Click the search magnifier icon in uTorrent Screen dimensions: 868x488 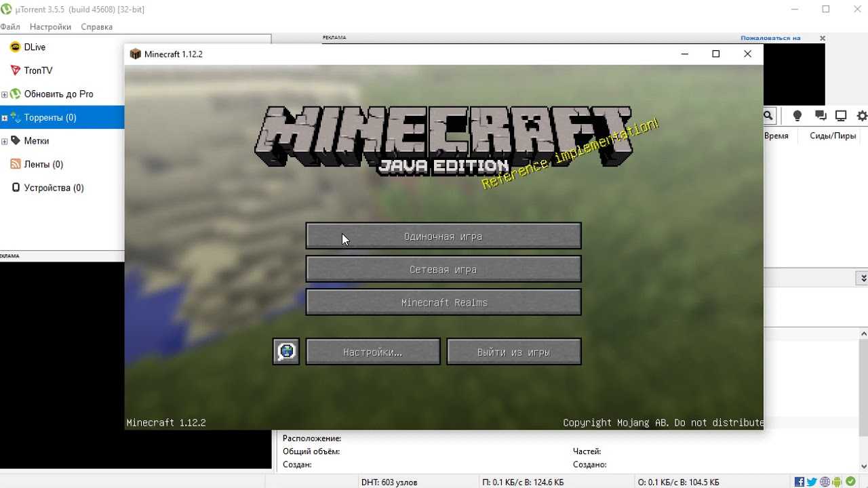(x=768, y=116)
